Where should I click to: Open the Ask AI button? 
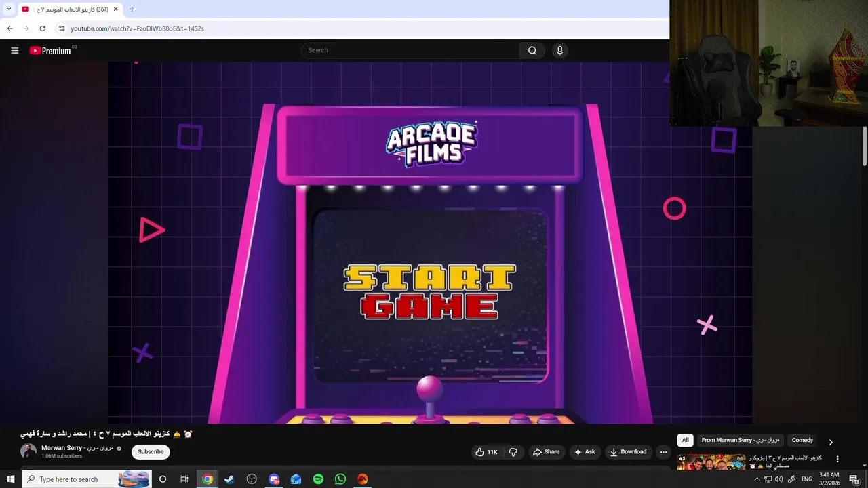pos(585,452)
